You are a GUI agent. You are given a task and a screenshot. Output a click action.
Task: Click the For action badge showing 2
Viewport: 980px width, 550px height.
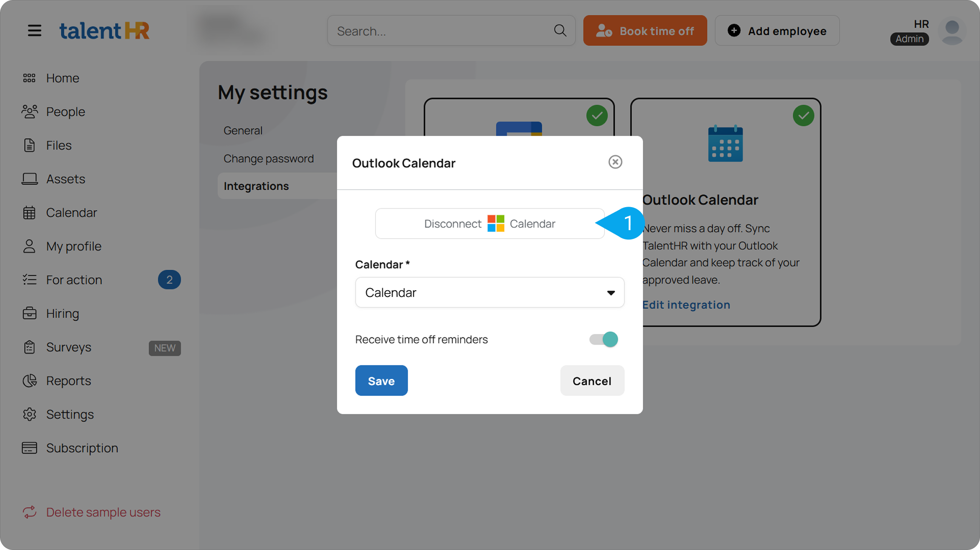pyautogui.click(x=169, y=279)
